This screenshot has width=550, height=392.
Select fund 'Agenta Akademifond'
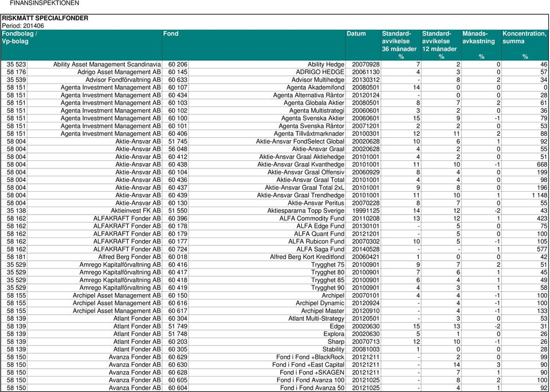(x=315, y=88)
